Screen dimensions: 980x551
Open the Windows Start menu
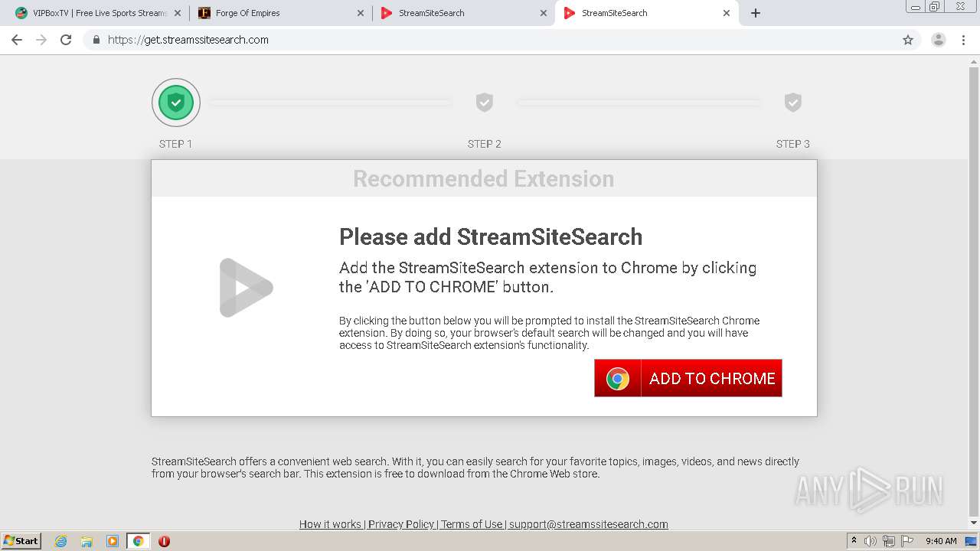coord(21,541)
